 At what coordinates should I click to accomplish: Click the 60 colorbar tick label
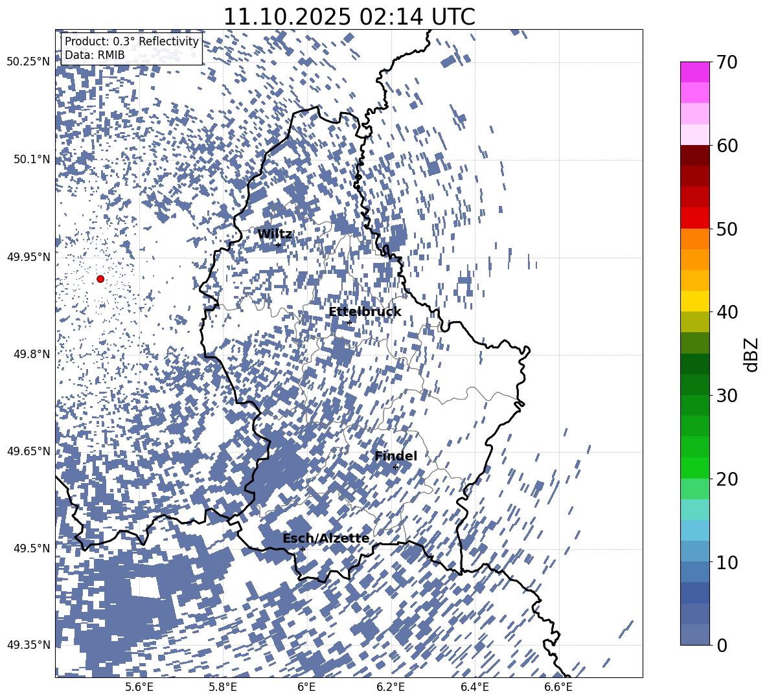(727, 146)
